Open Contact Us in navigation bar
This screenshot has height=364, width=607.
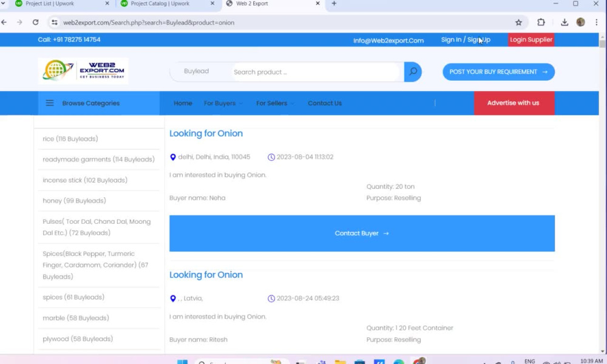[x=324, y=103]
